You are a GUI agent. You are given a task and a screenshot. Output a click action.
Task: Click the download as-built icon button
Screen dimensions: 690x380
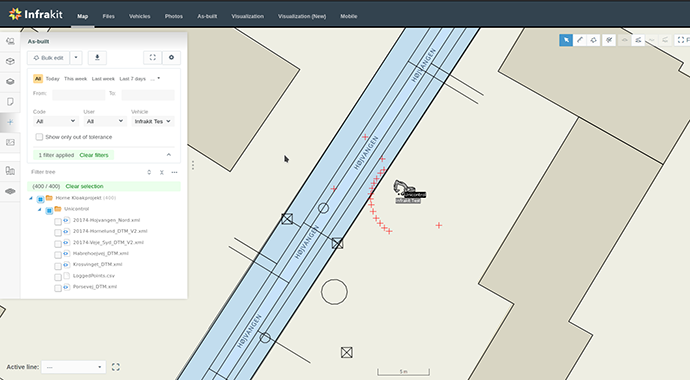click(x=97, y=58)
